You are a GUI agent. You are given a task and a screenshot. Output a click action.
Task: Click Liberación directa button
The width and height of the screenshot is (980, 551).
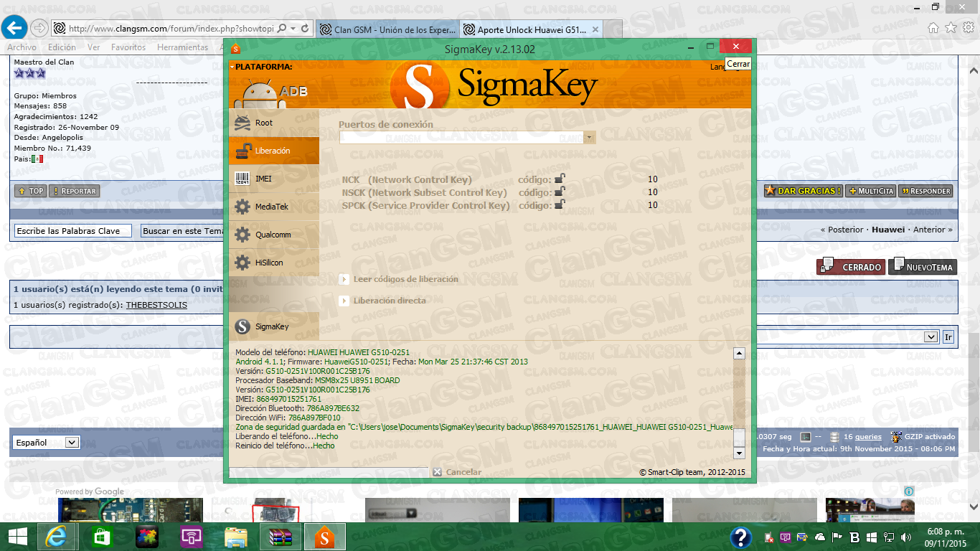click(x=388, y=301)
